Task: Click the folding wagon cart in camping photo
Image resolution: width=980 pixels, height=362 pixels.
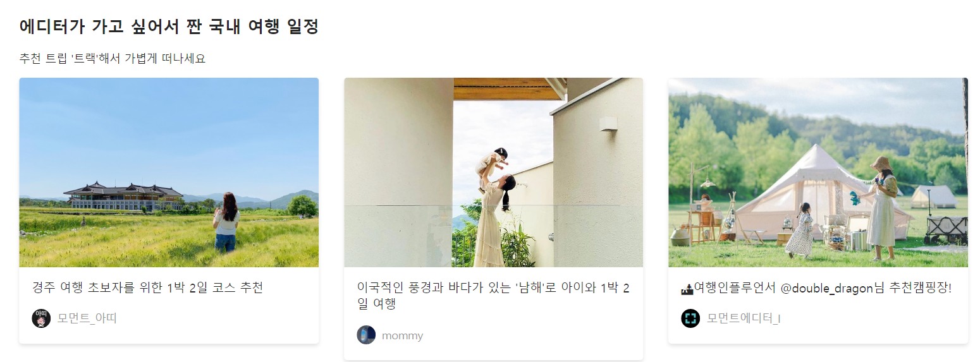Action: (946, 230)
